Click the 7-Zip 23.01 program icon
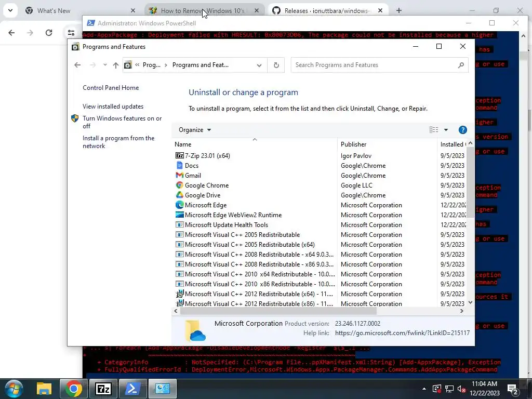This screenshot has width=532, height=399. tap(179, 155)
